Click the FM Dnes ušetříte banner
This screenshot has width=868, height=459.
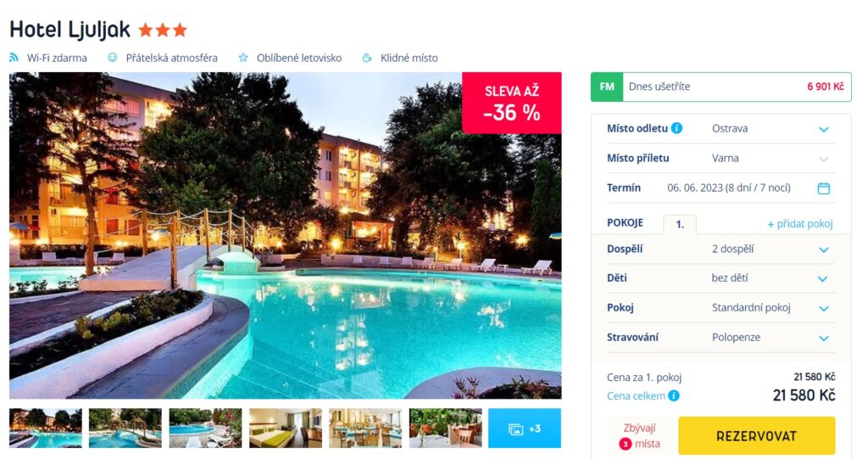tap(721, 87)
